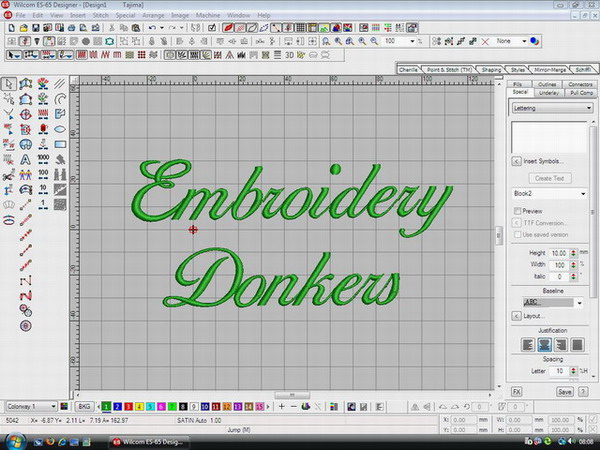
Task: Toggle the TTF Conversion checkbox
Action: [x=517, y=222]
